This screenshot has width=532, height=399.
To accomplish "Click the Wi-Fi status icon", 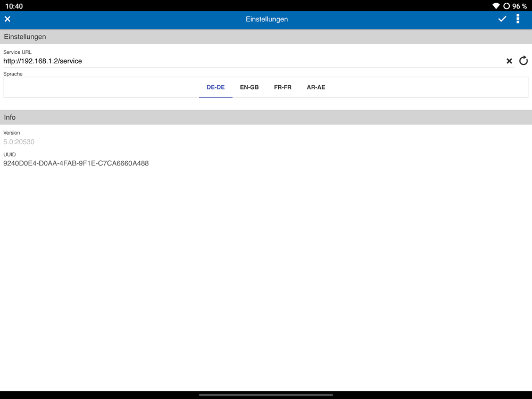I will tap(496, 6).
